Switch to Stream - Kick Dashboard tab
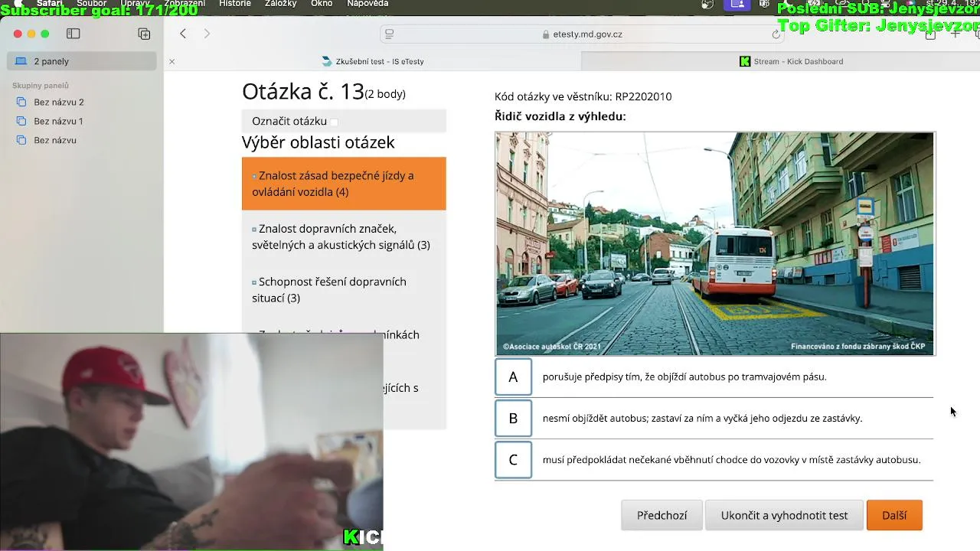Viewport: 980px width, 551px height. click(791, 61)
